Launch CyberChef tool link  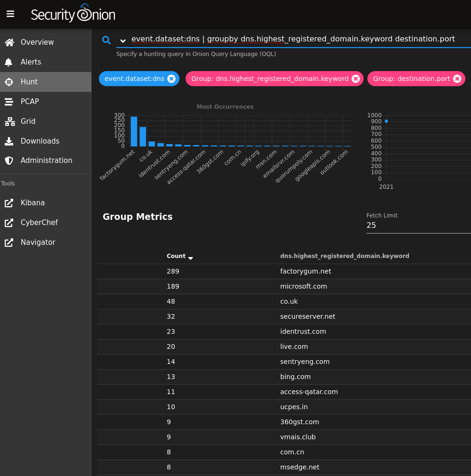[x=46, y=223]
